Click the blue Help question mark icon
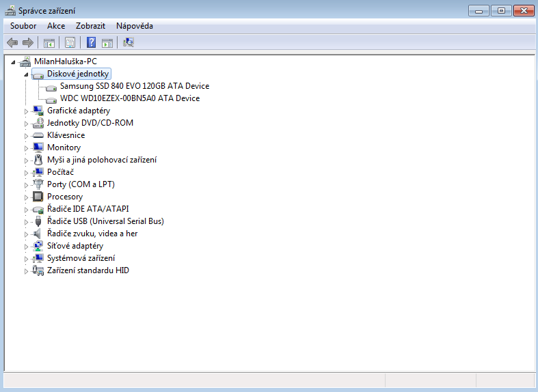This screenshot has height=392, width=538. (x=92, y=43)
